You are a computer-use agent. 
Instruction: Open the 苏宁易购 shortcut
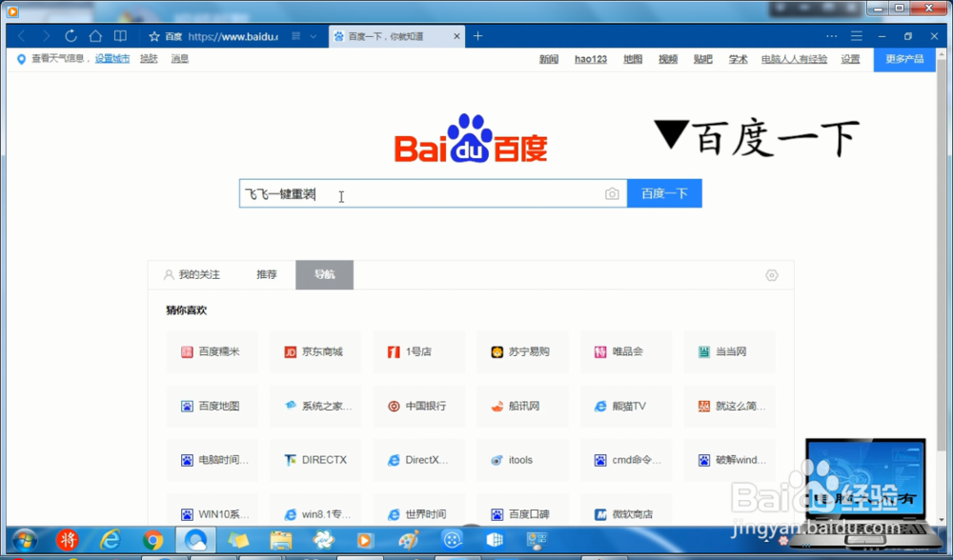522,351
